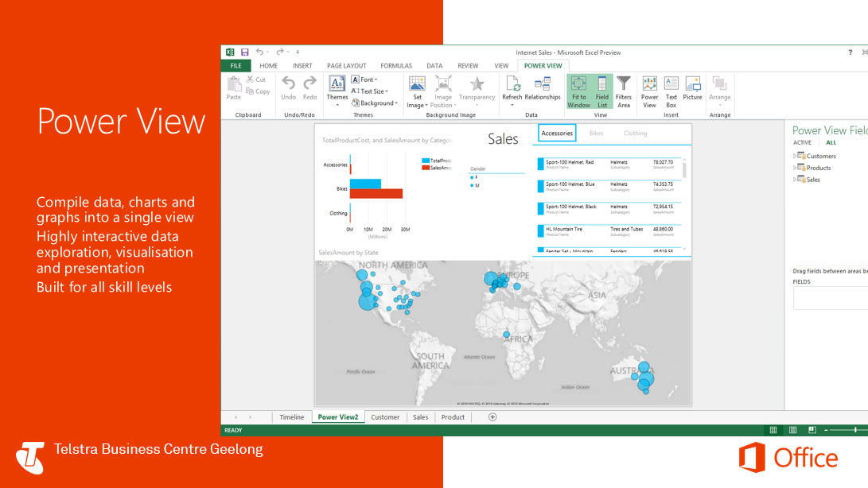
Task: Click the red Bikes SalesAmount bar
Action: 376,194
